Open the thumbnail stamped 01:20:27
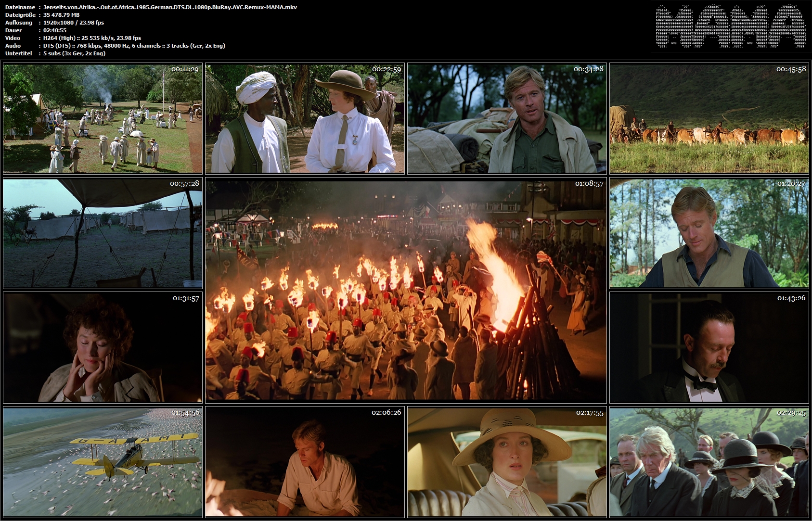This screenshot has height=521, width=812. click(709, 233)
